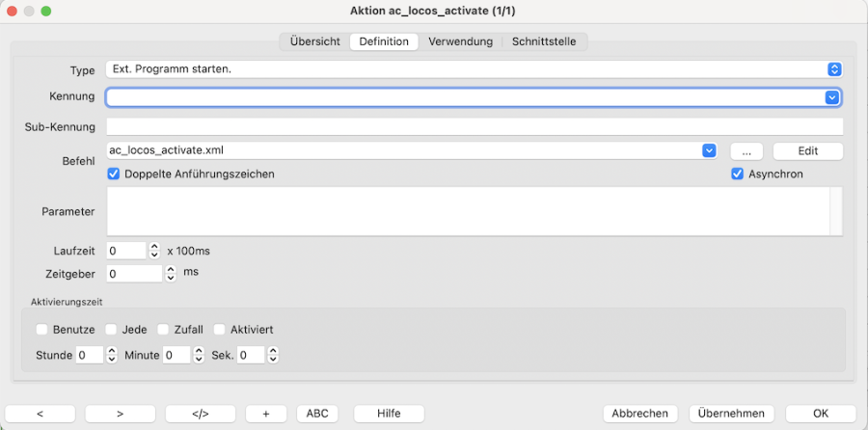The height and width of the screenshot is (430, 868).
Task: Click Zeitgeber stepper arrows
Action: 171,274
